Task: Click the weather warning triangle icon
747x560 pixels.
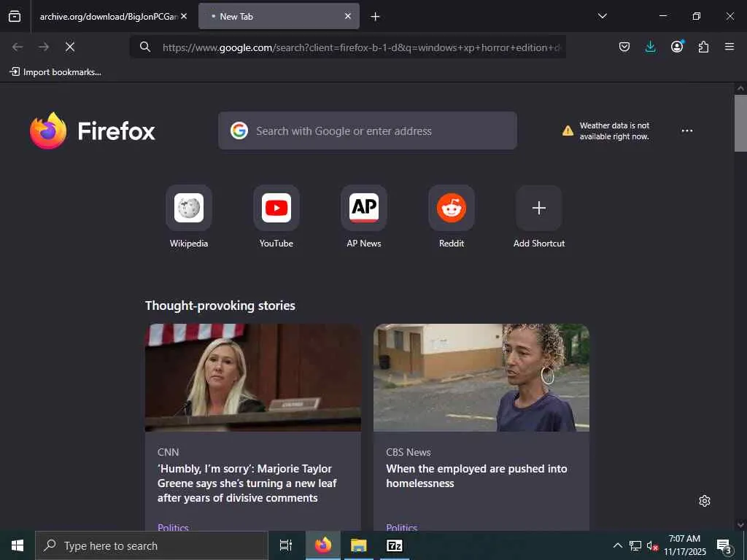Action: (568, 131)
